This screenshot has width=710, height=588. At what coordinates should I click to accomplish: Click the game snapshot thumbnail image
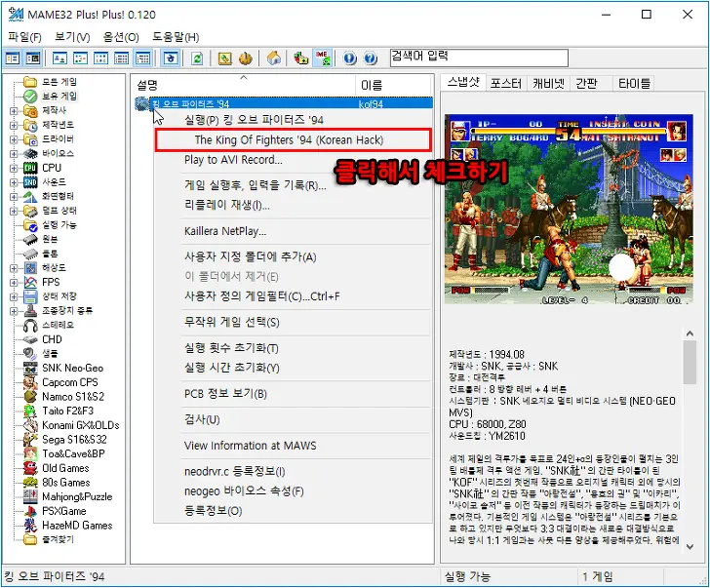569,209
